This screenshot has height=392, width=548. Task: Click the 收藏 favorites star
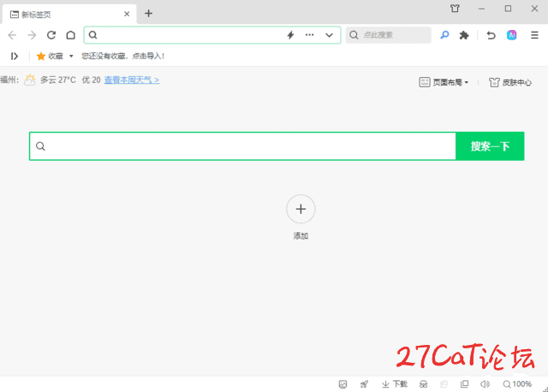(x=41, y=56)
